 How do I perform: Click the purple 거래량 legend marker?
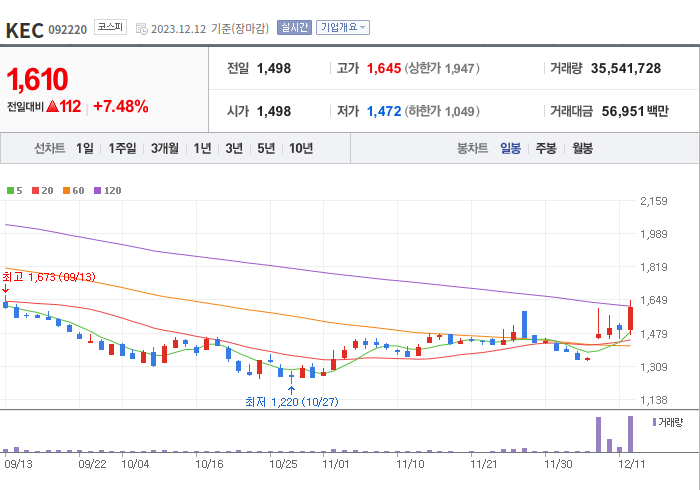[x=654, y=422]
